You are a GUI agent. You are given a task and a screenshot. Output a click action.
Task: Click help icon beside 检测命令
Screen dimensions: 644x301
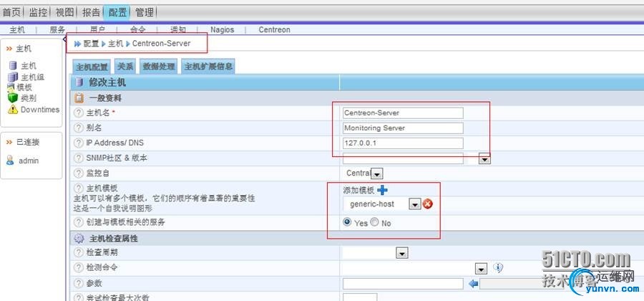79,267
